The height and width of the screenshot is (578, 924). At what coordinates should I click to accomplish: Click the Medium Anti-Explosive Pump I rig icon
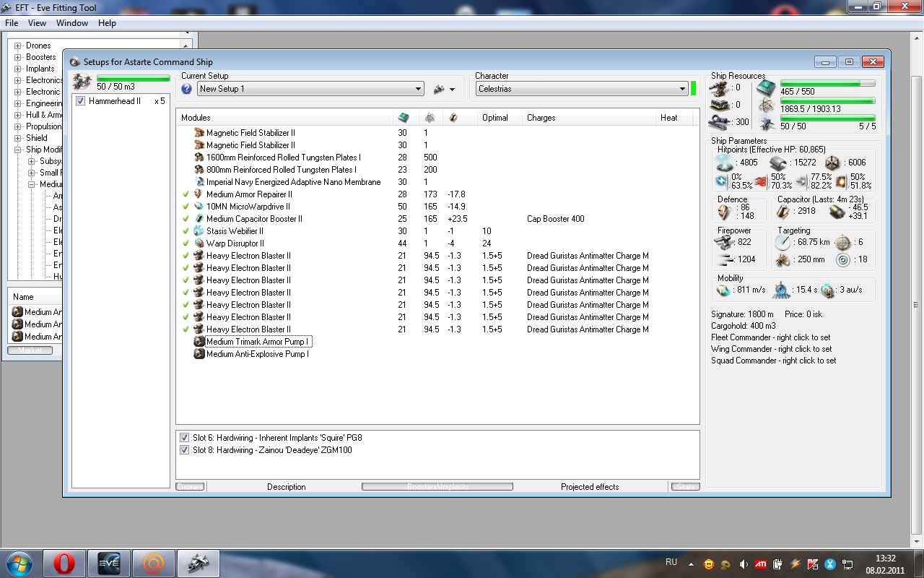point(199,354)
